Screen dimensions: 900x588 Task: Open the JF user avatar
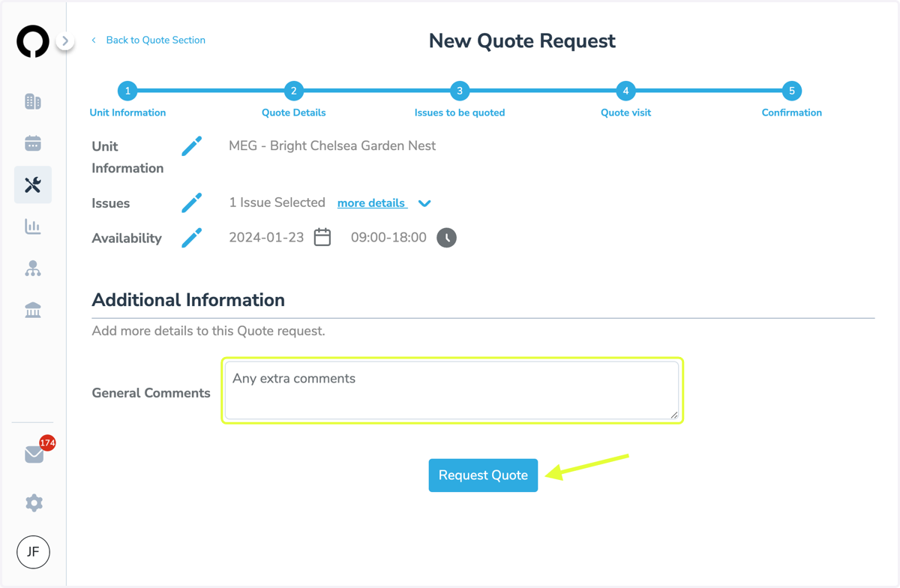click(33, 552)
